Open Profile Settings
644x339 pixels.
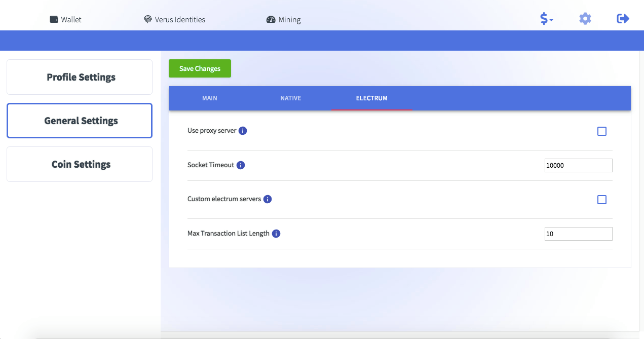[80, 77]
